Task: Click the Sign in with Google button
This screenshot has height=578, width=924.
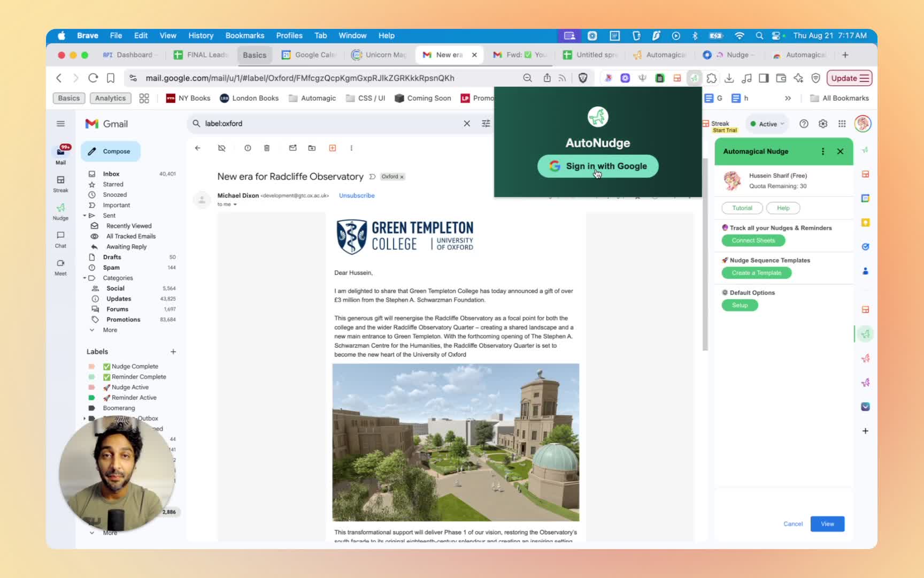Action: (x=597, y=166)
